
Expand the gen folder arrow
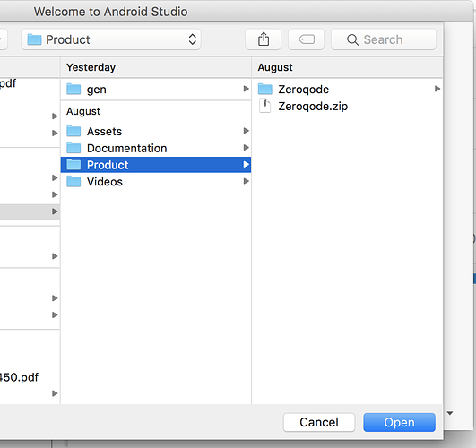click(x=247, y=89)
